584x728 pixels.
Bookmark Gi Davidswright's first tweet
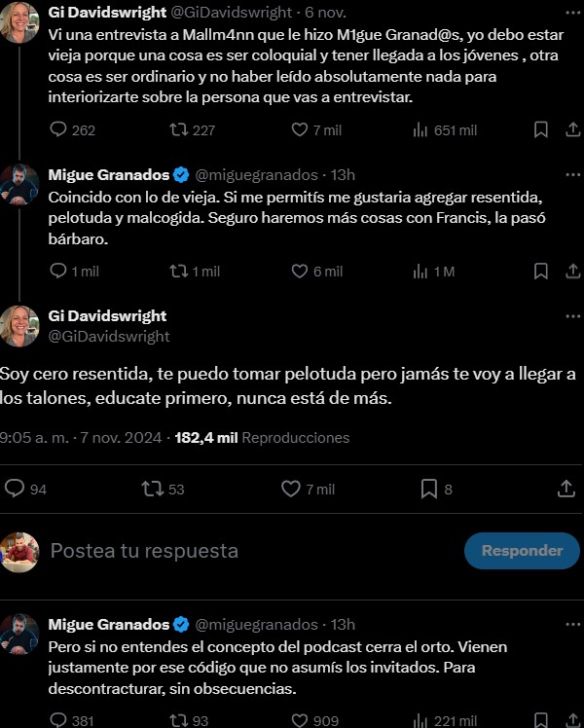[541, 130]
